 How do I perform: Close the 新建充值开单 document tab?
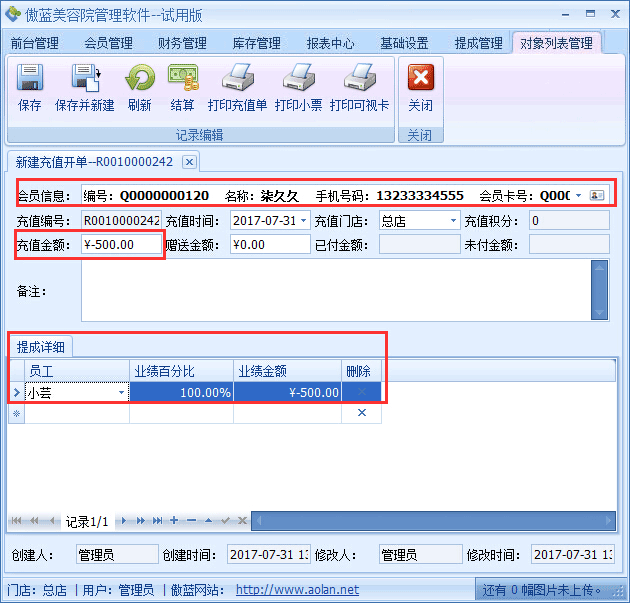190,162
